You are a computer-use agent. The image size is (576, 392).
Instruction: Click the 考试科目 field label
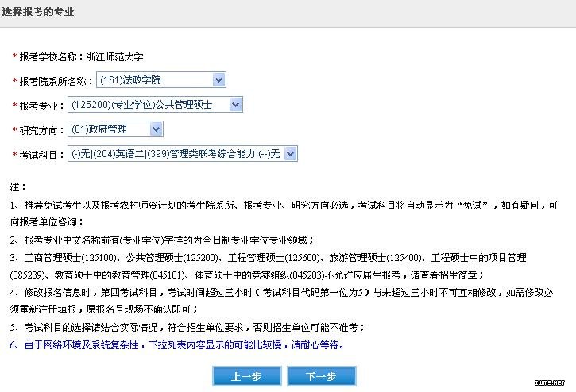point(41,155)
